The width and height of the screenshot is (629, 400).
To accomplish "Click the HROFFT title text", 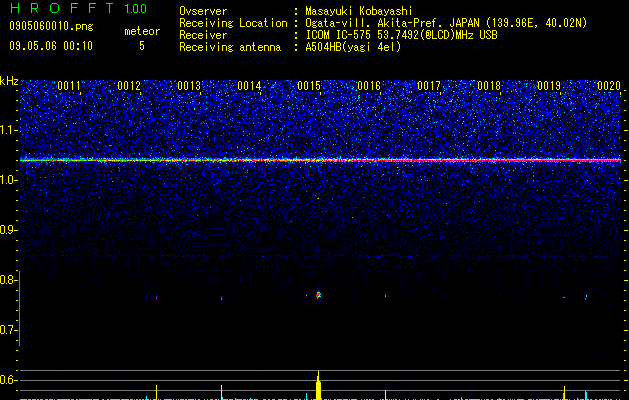I will point(62,8).
